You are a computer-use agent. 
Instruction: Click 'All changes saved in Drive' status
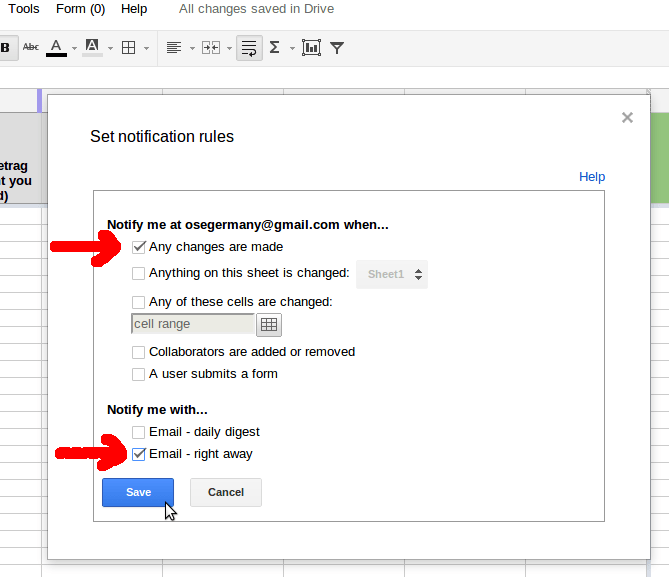click(x=256, y=9)
